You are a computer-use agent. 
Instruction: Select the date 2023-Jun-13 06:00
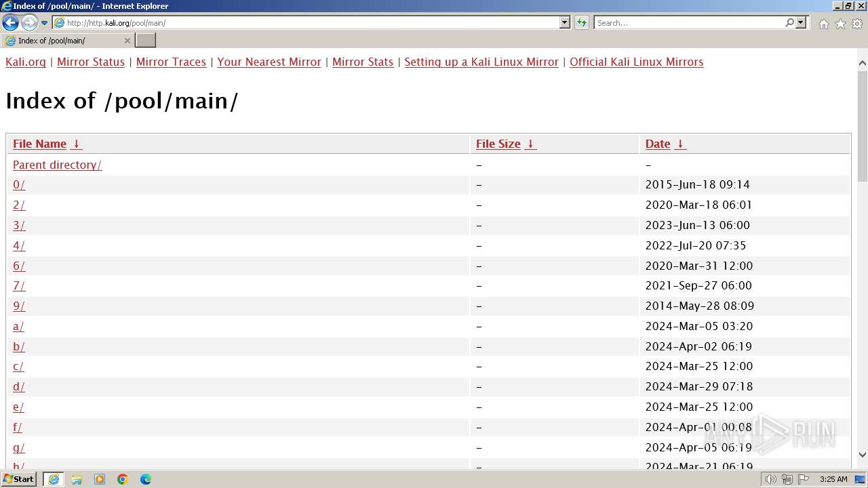697,225
